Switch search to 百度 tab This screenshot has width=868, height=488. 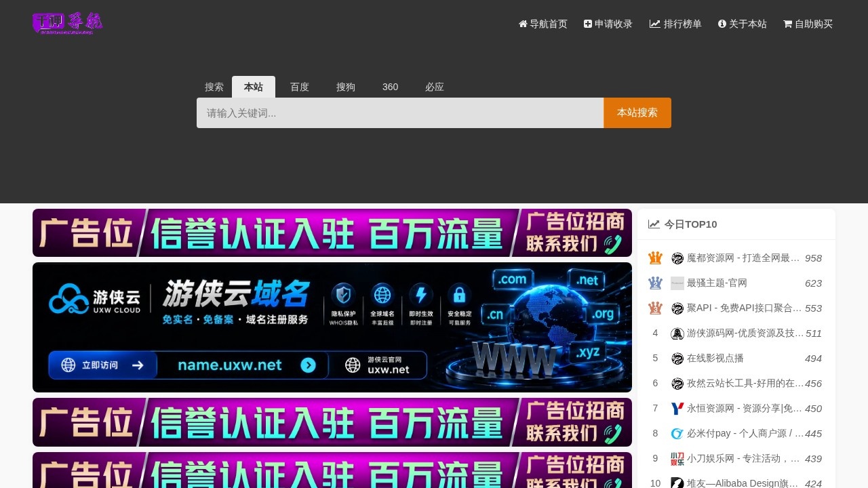click(300, 87)
